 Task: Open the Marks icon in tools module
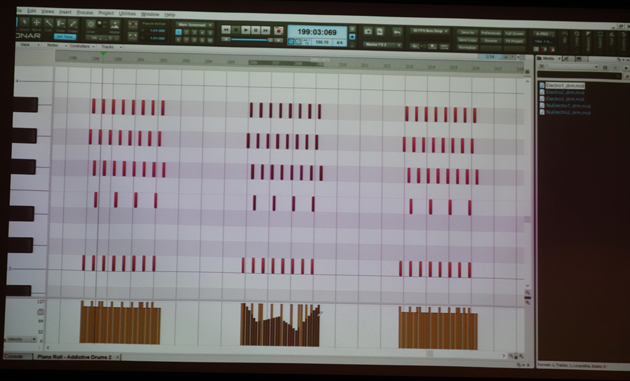[115, 25]
